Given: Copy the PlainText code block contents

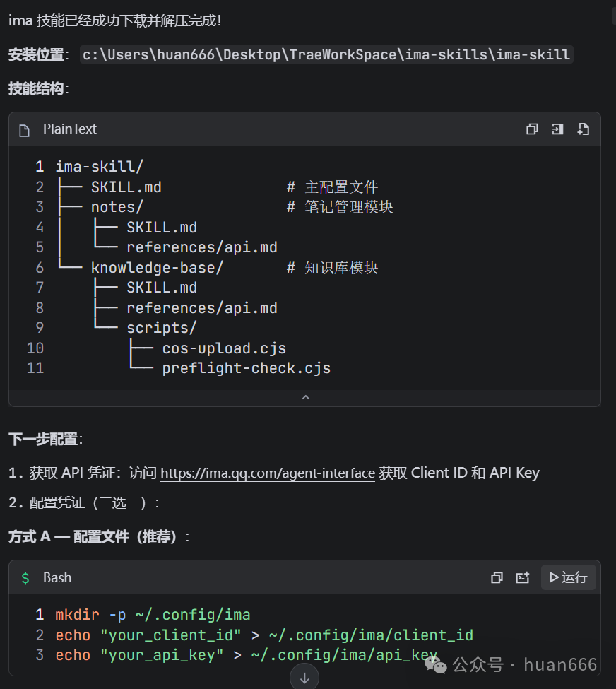Looking at the screenshot, I should [x=532, y=129].
